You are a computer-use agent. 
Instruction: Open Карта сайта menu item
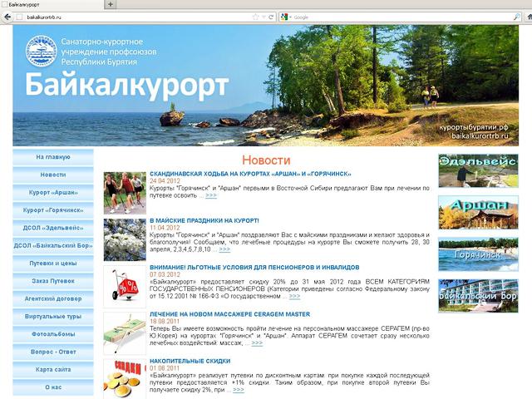pyautogui.click(x=53, y=369)
